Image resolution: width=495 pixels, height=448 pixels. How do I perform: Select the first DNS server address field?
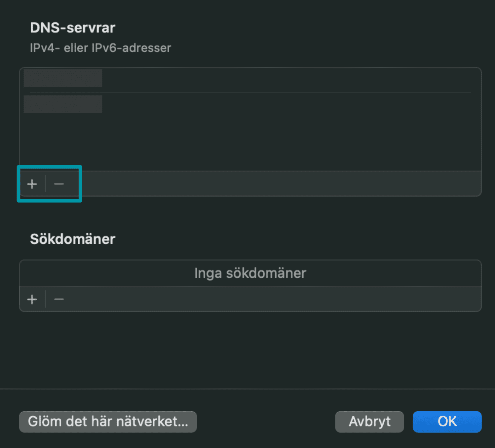tap(63, 78)
